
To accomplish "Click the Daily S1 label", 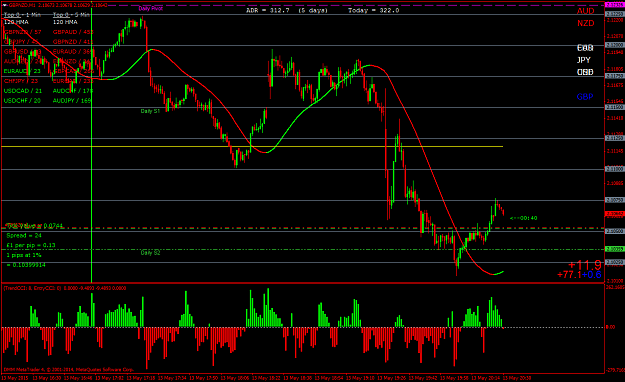I will (150, 111).
